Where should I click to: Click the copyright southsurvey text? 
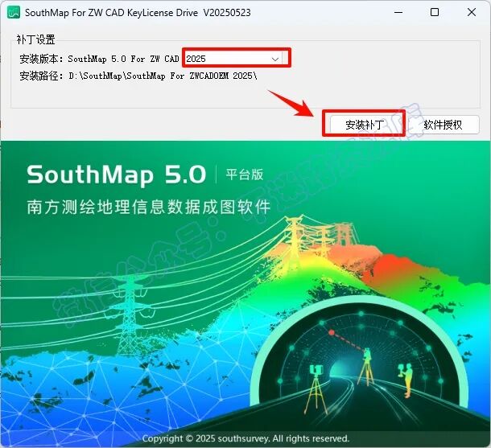coord(245,438)
